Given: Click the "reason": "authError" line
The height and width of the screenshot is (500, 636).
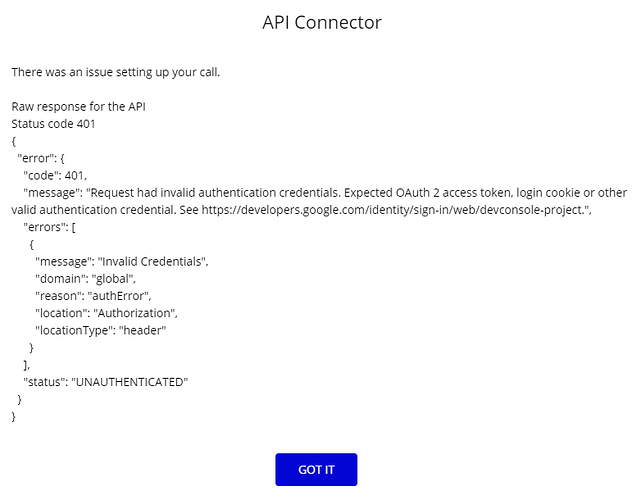Looking at the screenshot, I should [x=93, y=296].
